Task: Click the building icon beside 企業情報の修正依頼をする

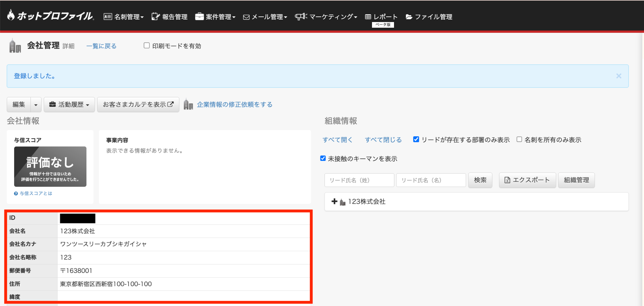Action: click(x=188, y=104)
